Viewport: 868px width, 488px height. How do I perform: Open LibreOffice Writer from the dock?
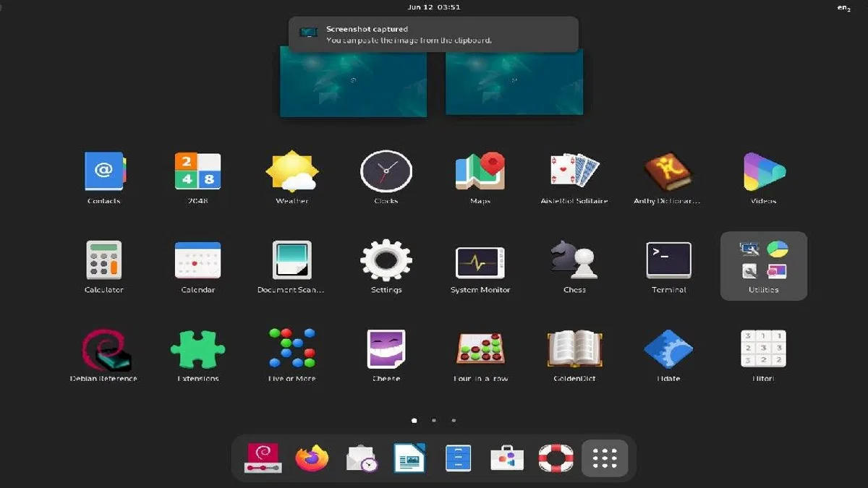tap(409, 458)
